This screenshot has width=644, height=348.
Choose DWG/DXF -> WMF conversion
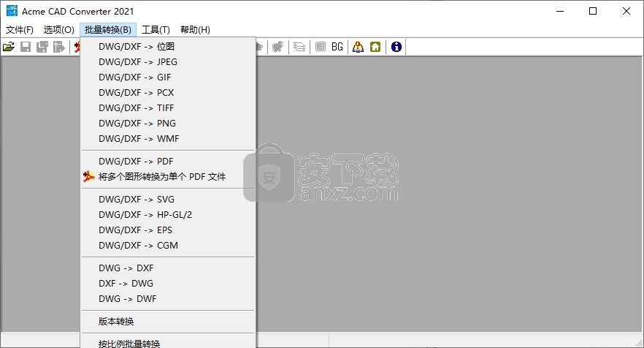pyautogui.click(x=169, y=139)
